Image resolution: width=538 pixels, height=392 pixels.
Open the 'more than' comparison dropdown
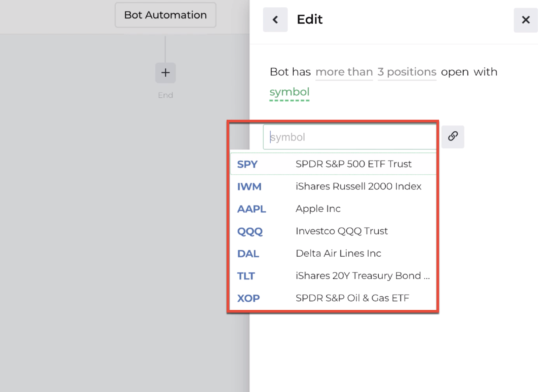pos(344,72)
